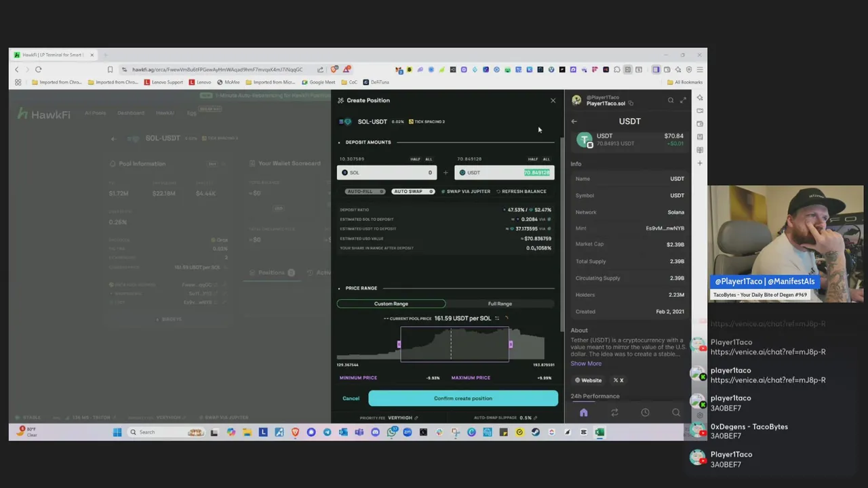The height and width of the screenshot is (488, 868).
Task: Expand the wallet panel fullscreen
Action: point(683,100)
